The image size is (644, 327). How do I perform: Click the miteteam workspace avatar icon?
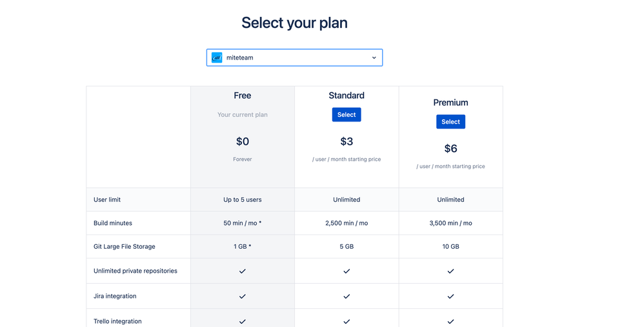pyautogui.click(x=217, y=58)
